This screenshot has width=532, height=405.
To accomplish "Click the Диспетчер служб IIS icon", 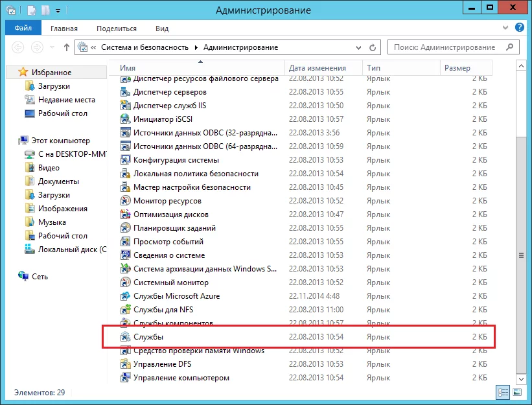I will pos(126,106).
